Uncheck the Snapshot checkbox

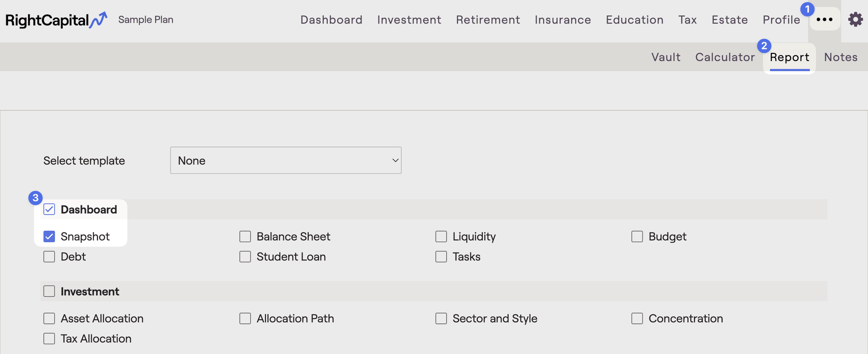pos(49,236)
